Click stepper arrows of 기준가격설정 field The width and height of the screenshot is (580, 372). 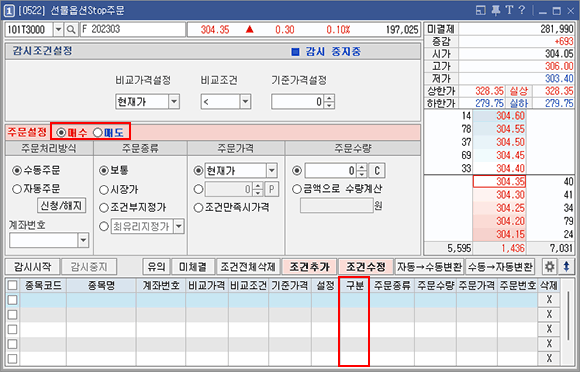pos(329,101)
